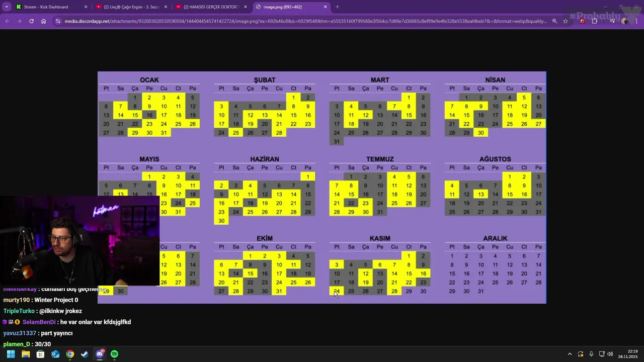
Task: Open Steam from the taskbar
Action: tap(85, 354)
